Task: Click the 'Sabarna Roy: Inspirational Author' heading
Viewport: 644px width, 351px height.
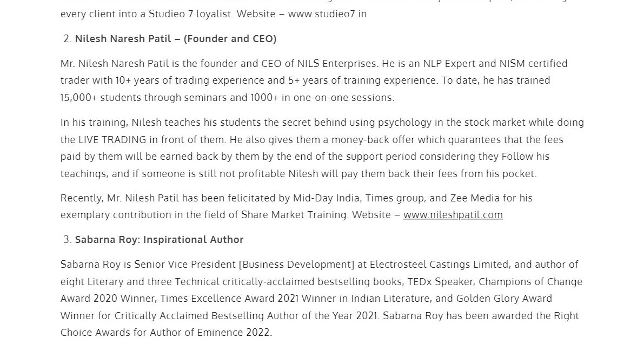Action: 160,239
